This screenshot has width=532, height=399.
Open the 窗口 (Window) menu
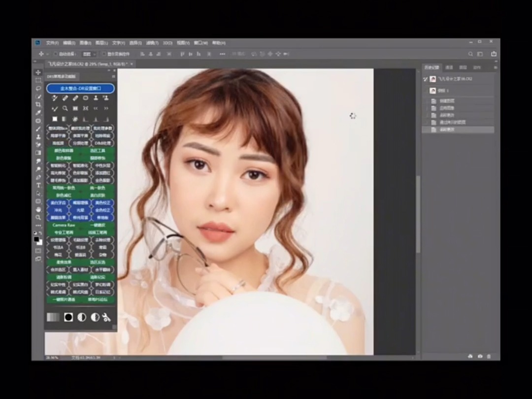pyautogui.click(x=201, y=43)
